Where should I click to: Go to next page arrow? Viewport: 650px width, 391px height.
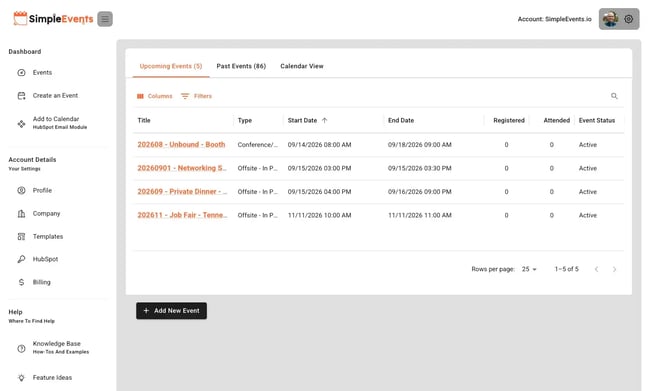pyautogui.click(x=614, y=269)
